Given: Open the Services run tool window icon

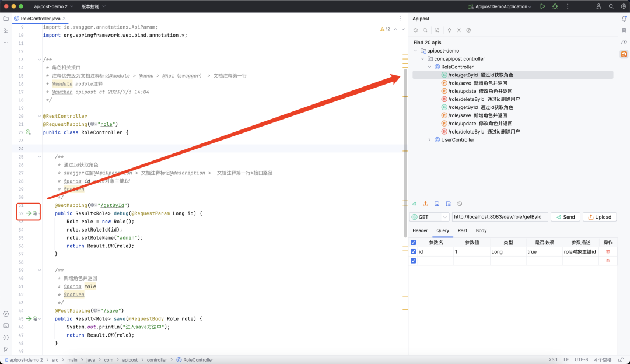Looking at the screenshot, I should pos(6,314).
